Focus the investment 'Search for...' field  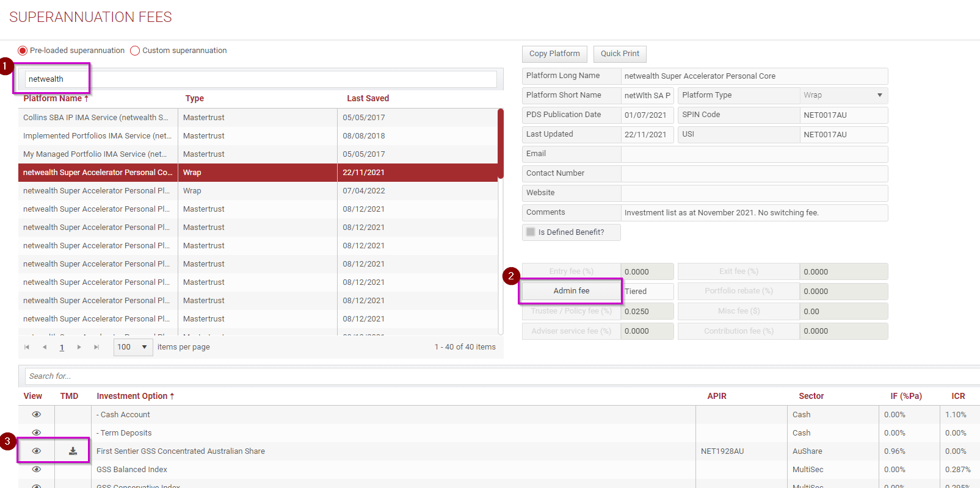click(x=502, y=376)
